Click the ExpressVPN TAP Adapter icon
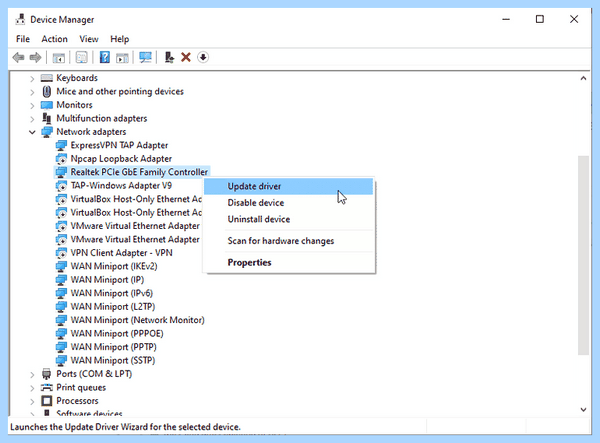Viewport: 600px width, 443px height. coord(61,145)
